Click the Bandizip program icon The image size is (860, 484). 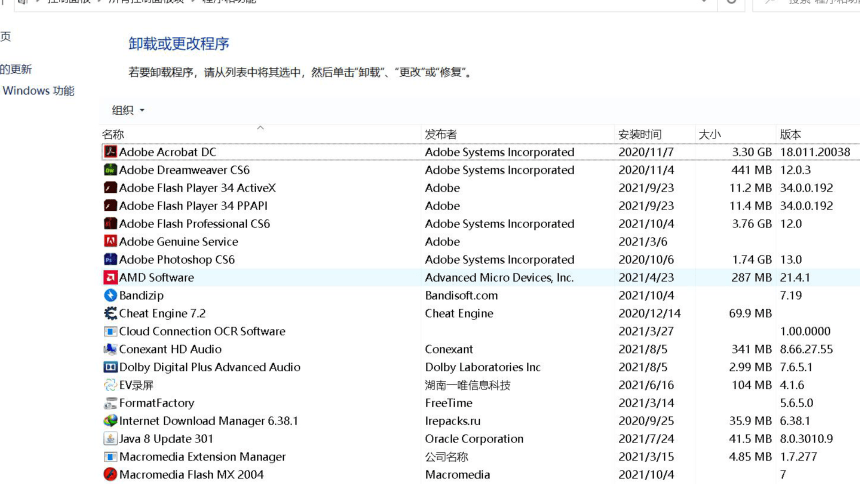[110, 295]
